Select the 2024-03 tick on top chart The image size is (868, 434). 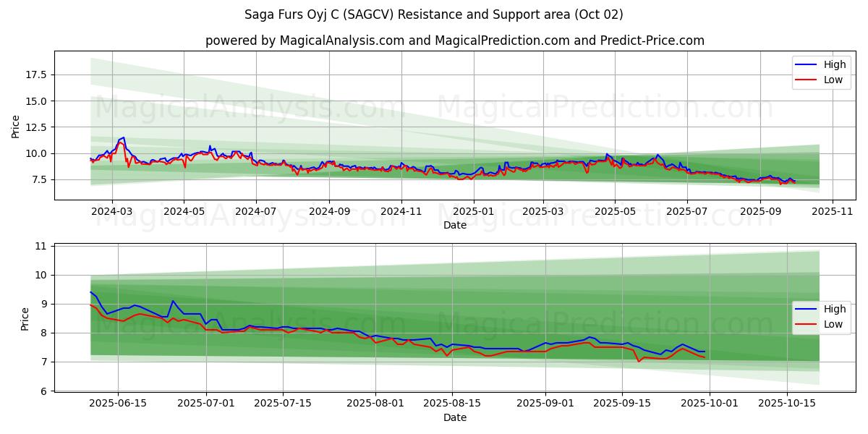coord(111,211)
